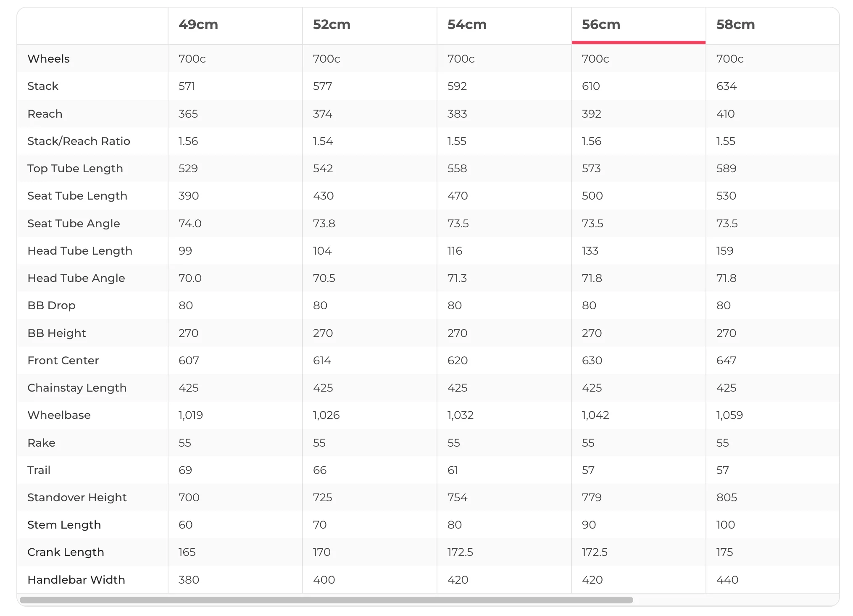Click the Head Tube Angle row label
The width and height of the screenshot is (853, 616).
(x=76, y=278)
